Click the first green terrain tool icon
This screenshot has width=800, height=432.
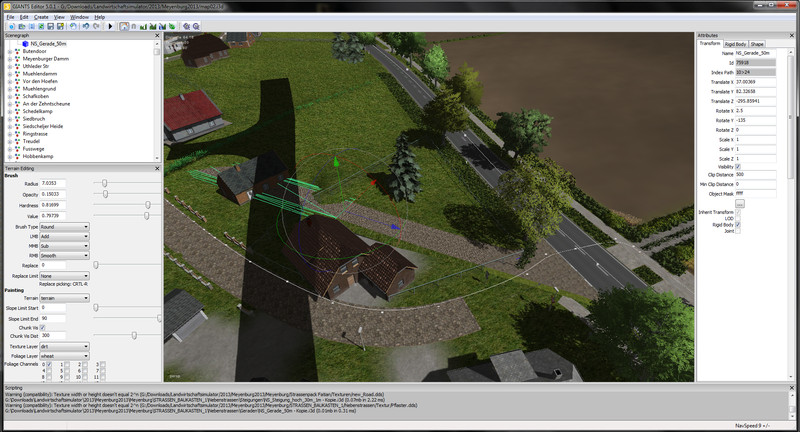coord(143,26)
